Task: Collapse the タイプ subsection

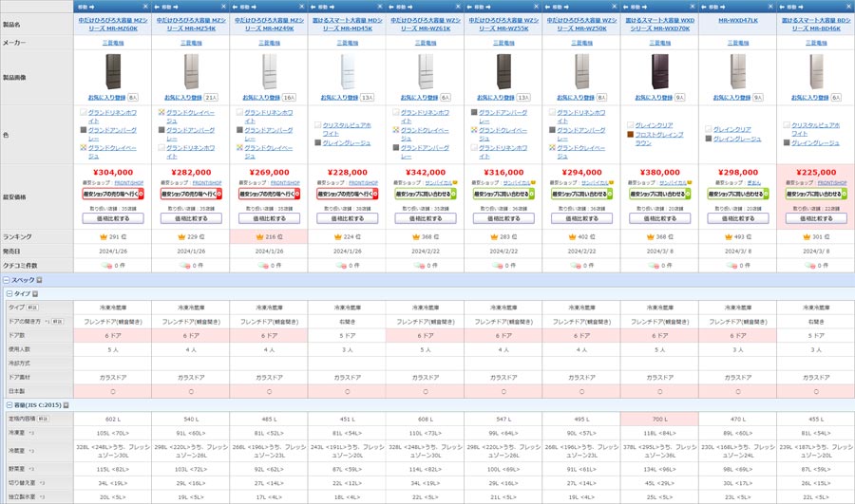Action: tap(9, 293)
